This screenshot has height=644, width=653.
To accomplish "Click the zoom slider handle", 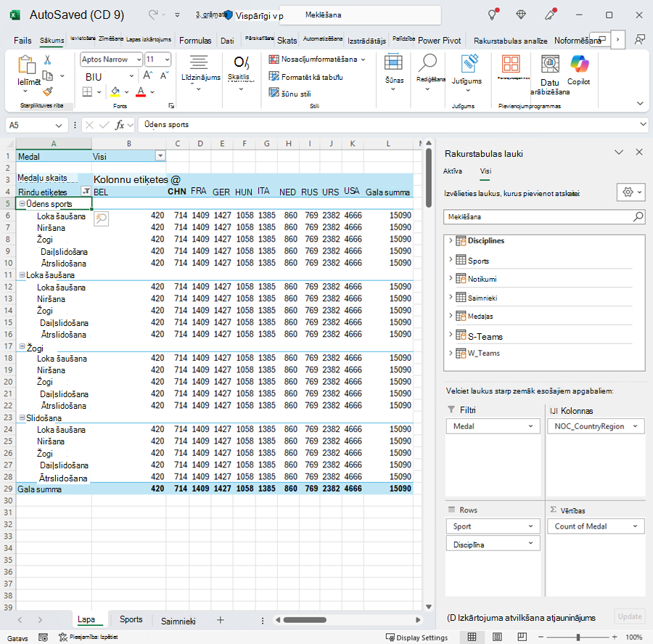I will (578, 637).
